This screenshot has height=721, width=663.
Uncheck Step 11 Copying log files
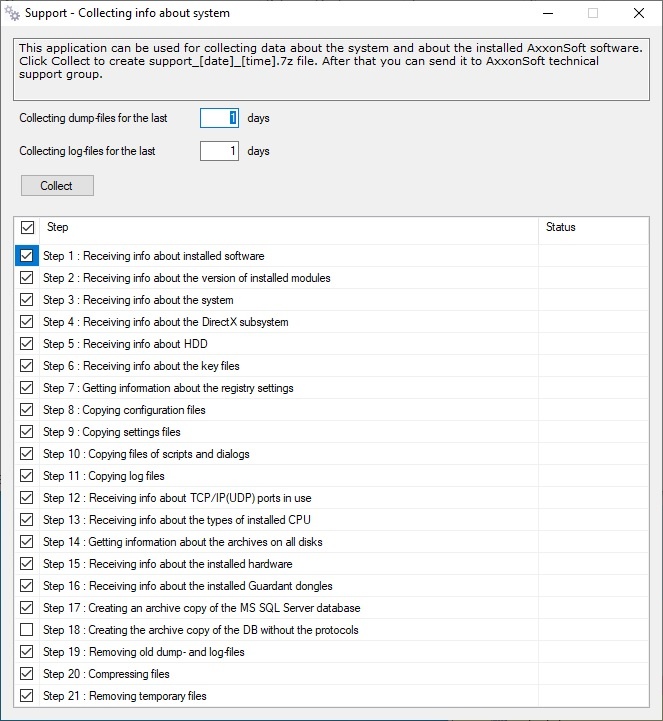[27, 476]
